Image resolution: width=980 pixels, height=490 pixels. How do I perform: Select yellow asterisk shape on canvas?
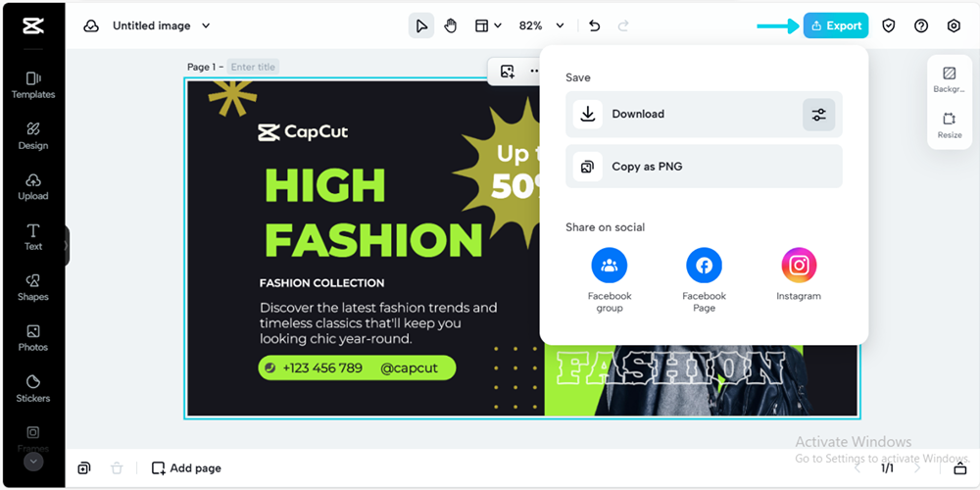tap(232, 98)
